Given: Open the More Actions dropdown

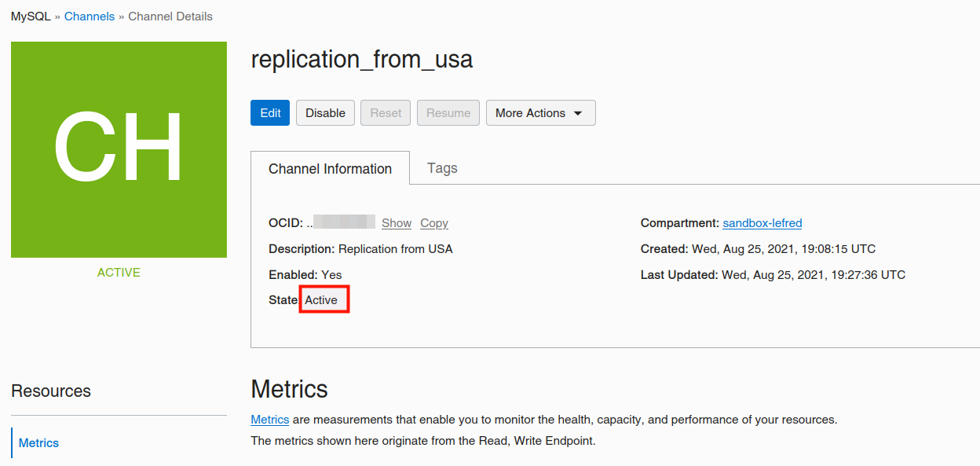Looking at the screenshot, I should (x=540, y=113).
